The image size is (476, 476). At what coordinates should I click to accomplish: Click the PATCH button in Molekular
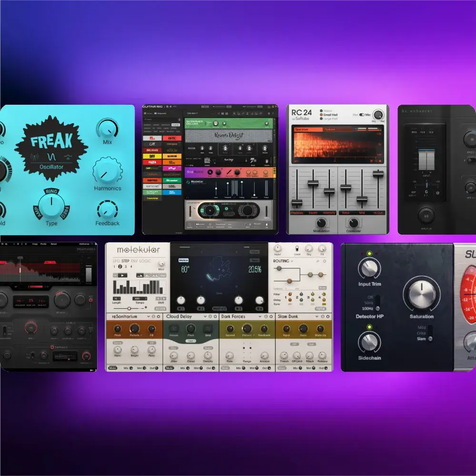pos(320,309)
